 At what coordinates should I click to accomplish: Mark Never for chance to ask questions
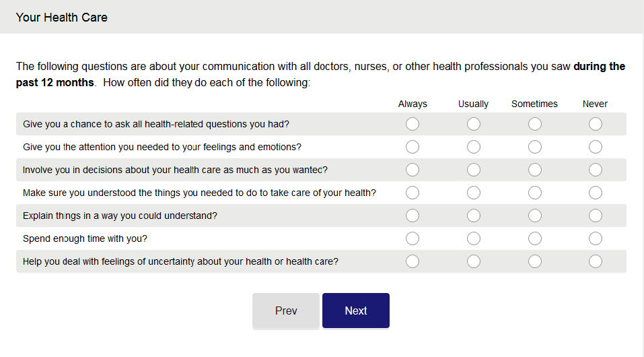click(595, 124)
